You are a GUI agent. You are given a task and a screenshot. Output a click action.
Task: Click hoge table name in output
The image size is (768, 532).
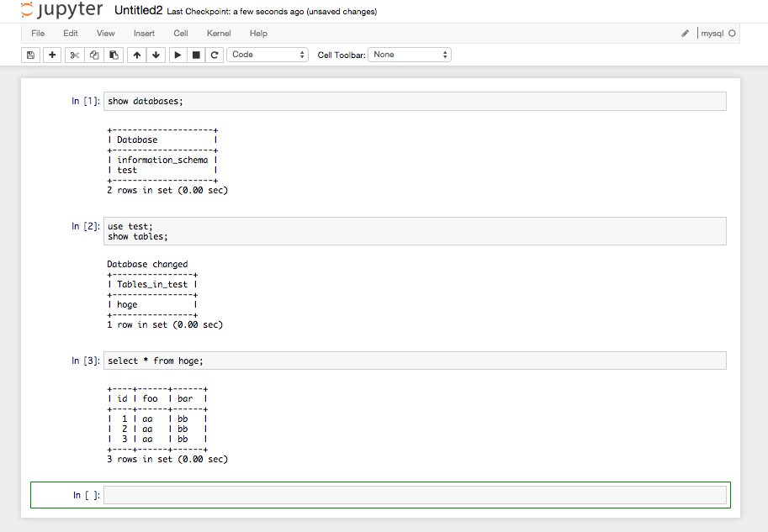point(127,304)
